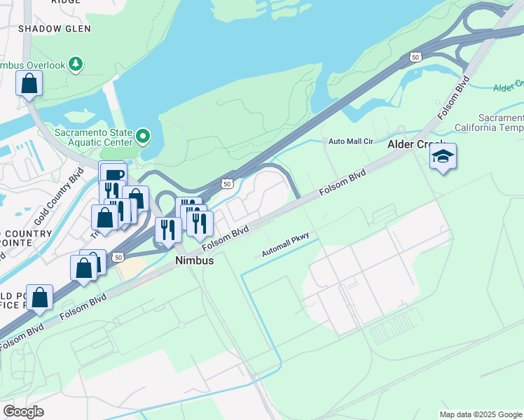This screenshot has width=524, height=420.
Task: Click the Map data ©2025 Google attribution
Action: 481,414
